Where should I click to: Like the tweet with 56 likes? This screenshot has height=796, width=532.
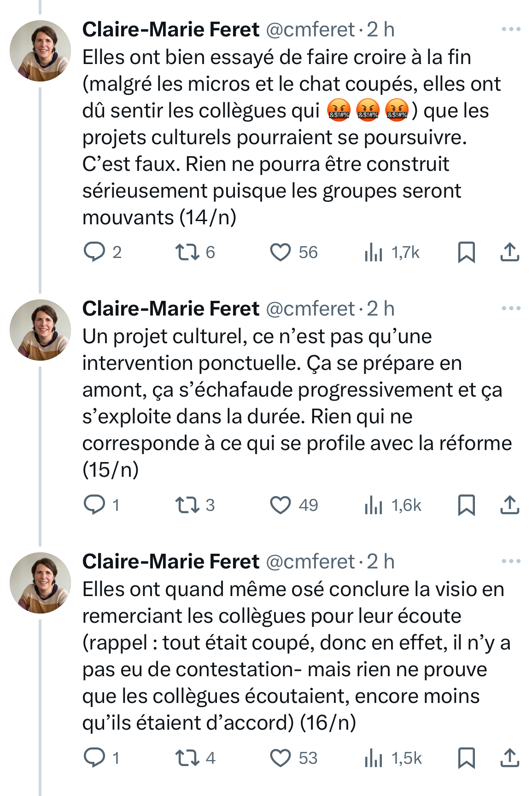pos(280,252)
